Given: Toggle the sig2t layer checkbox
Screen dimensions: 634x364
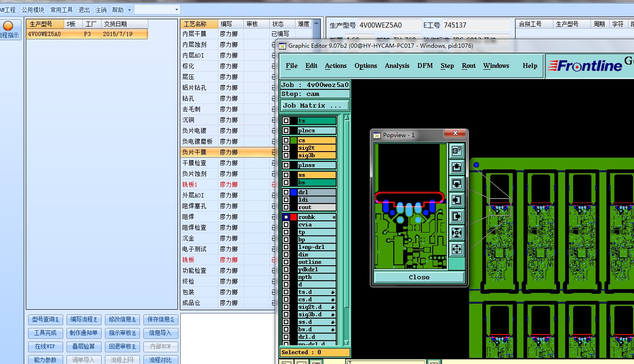Looking at the screenshot, I should coord(286,148).
